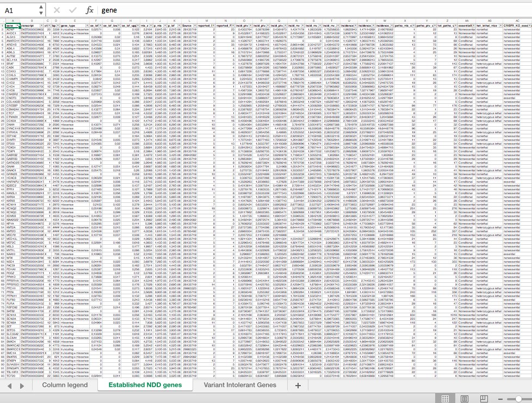Select column header L
The image size is (532, 403).
[x=189, y=21]
